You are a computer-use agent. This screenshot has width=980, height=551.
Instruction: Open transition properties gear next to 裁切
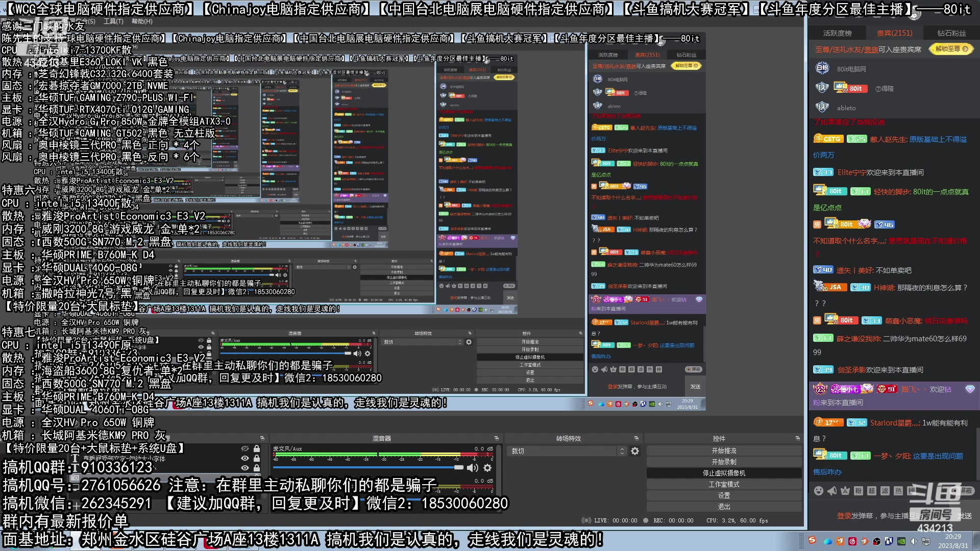pos(635,451)
